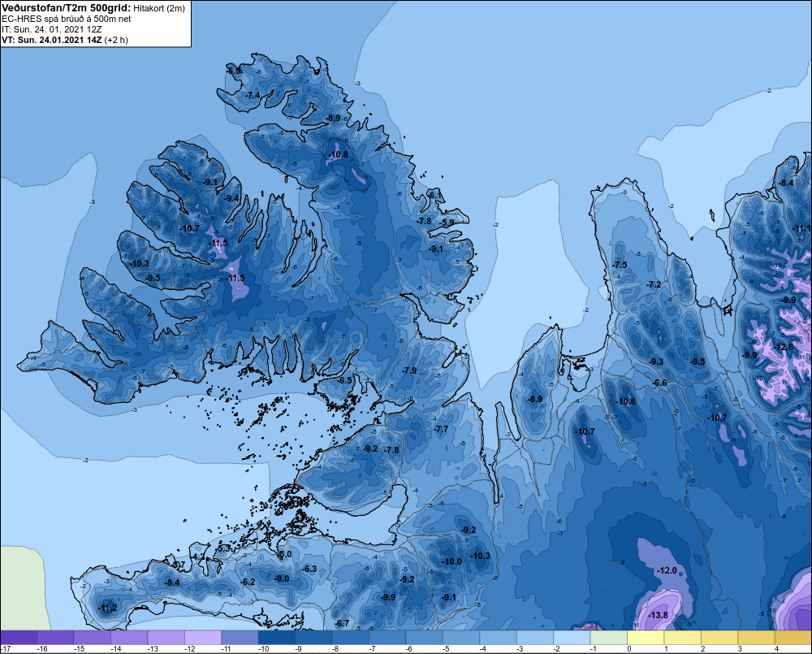Image resolution: width=812 pixels, height=654 pixels.
Task: Select the dark blue swatch between -10 and -9
Action: pos(277,638)
